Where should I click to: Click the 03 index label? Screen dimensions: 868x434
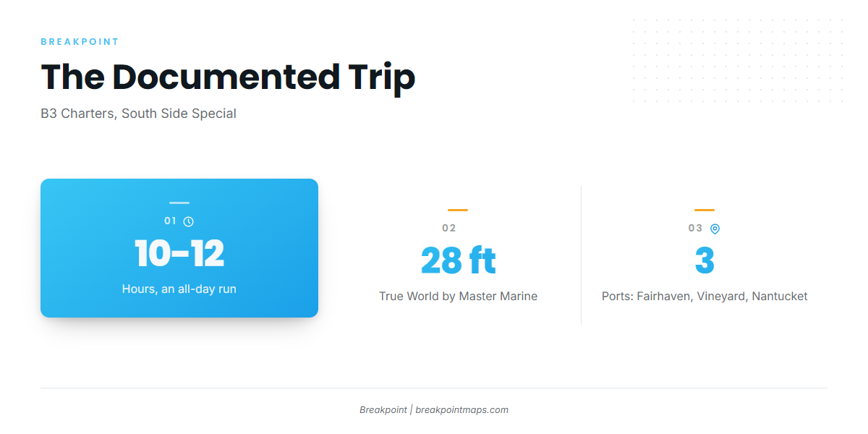pyautogui.click(x=695, y=228)
